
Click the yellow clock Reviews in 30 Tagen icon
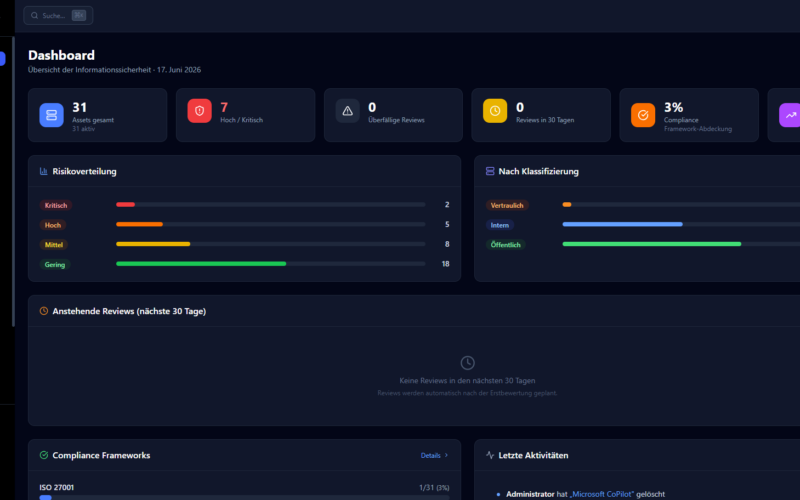[495, 111]
